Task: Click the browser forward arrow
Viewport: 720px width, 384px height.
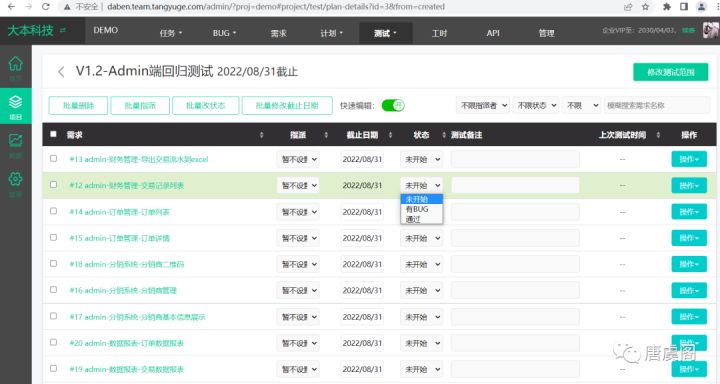Action: click(x=28, y=6)
